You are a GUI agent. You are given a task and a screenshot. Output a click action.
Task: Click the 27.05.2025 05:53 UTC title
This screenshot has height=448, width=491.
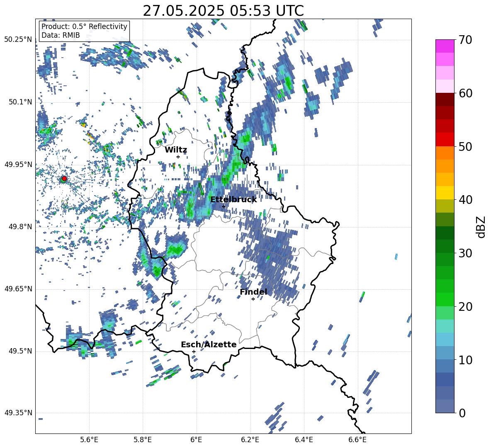click(223, 11)
